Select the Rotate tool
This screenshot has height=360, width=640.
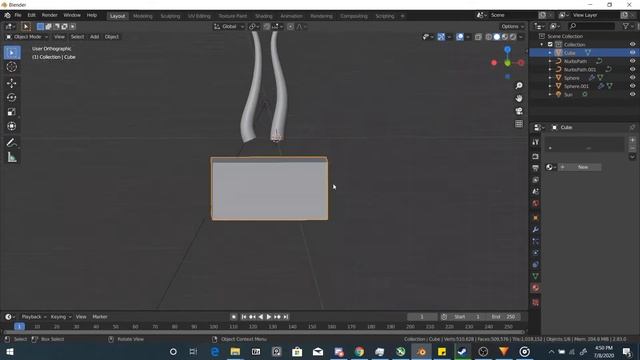tap(12, 98)
